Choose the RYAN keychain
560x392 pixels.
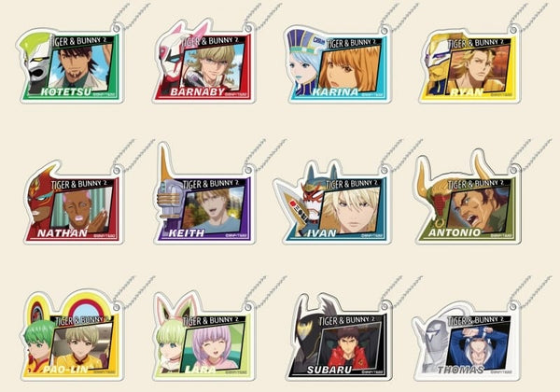(x=469, y=64)
